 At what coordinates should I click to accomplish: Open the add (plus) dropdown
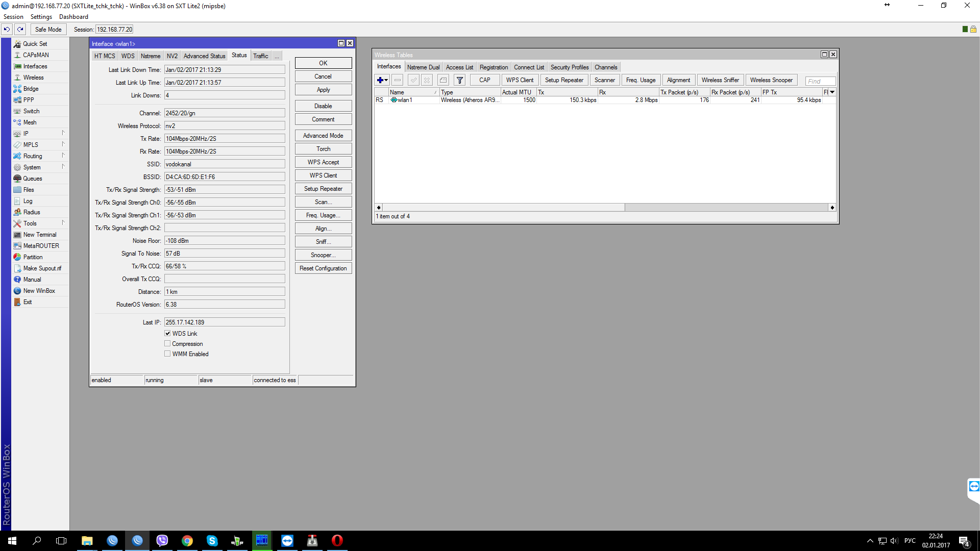point(382,80)
